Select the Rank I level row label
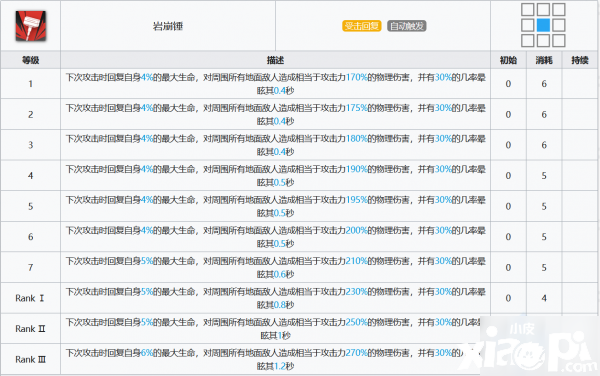The height and width of the screenshot is (376, 600). (x=30, y=298)
